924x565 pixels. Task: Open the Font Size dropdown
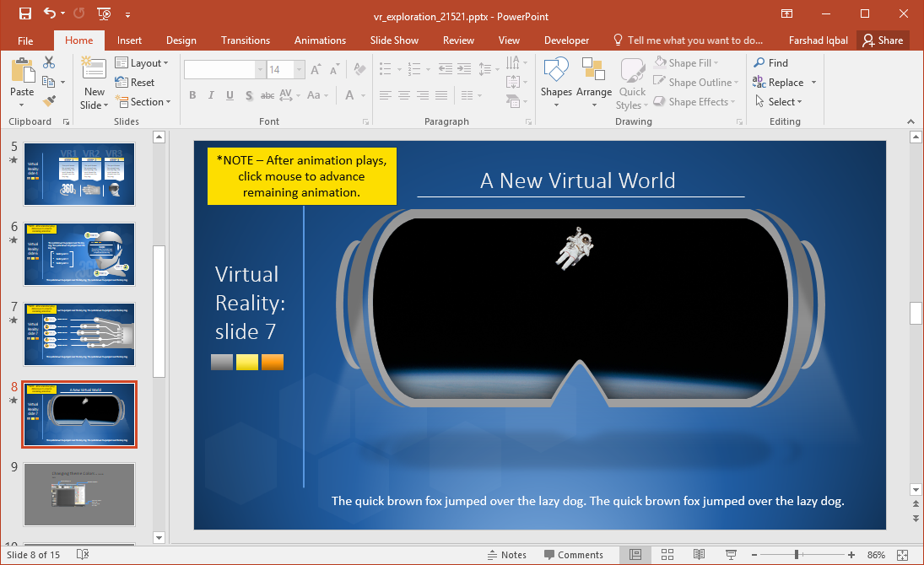[x=300, y=69]
